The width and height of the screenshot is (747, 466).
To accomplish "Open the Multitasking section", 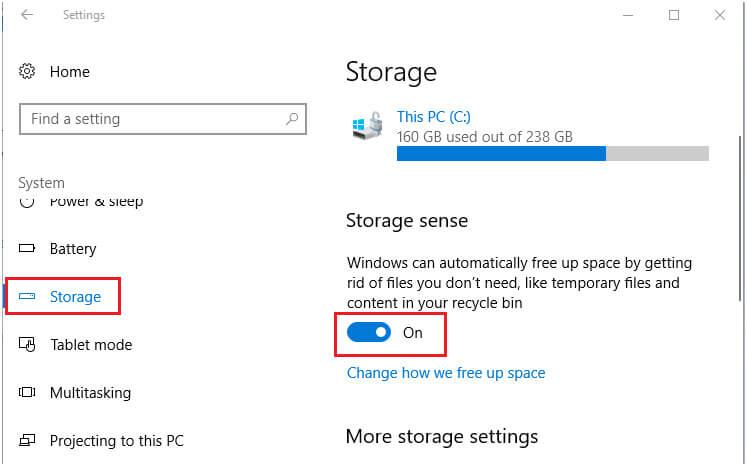I will (90, 393).
